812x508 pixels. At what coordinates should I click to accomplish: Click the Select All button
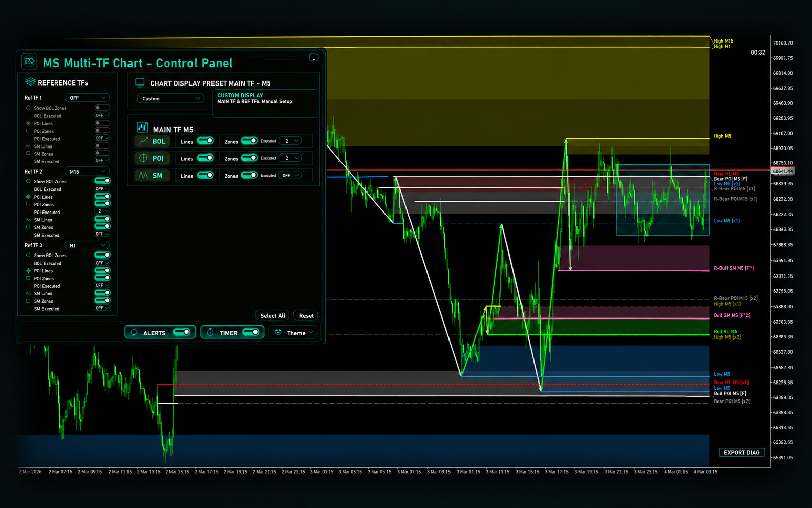pyautogui.click(x=272, y=315)
